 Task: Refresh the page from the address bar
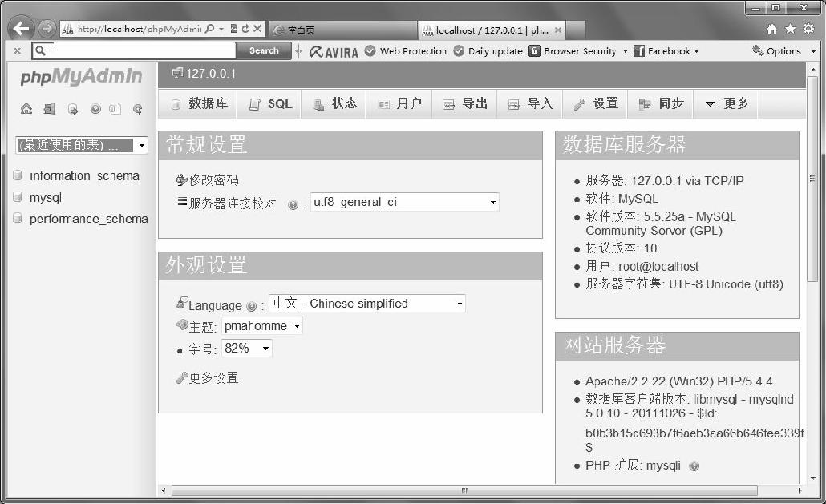point(245,29)
